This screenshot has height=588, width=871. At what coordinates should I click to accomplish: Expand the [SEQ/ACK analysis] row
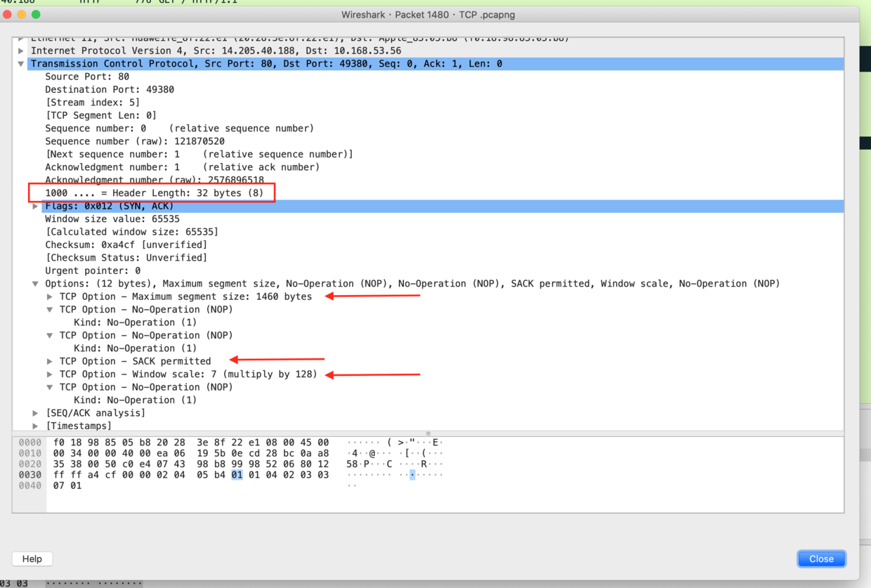35,413
